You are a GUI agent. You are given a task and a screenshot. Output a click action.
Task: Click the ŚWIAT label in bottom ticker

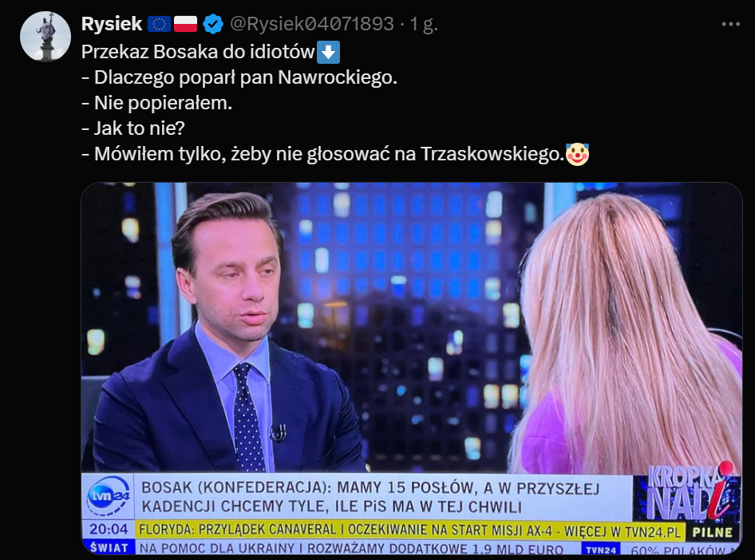coord(110,547)
